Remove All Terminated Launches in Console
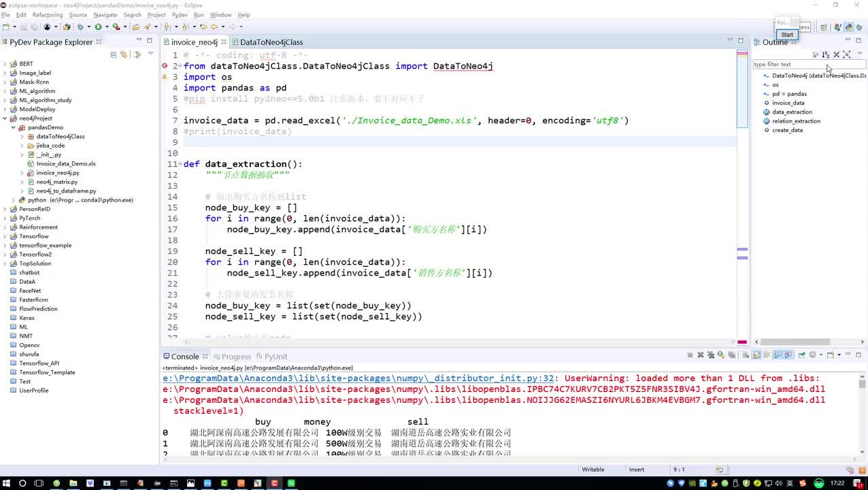The height and width of the screenshot is (490, 868). pos(711,355)
